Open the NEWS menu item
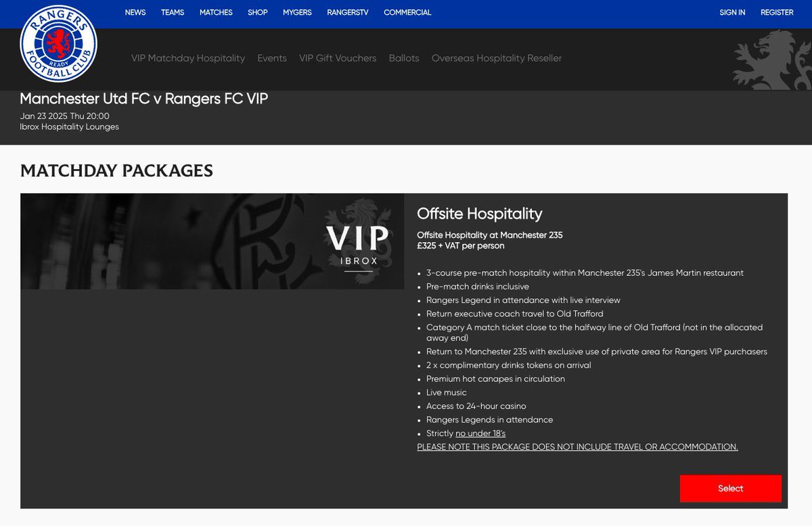 [x=135, y=13]
